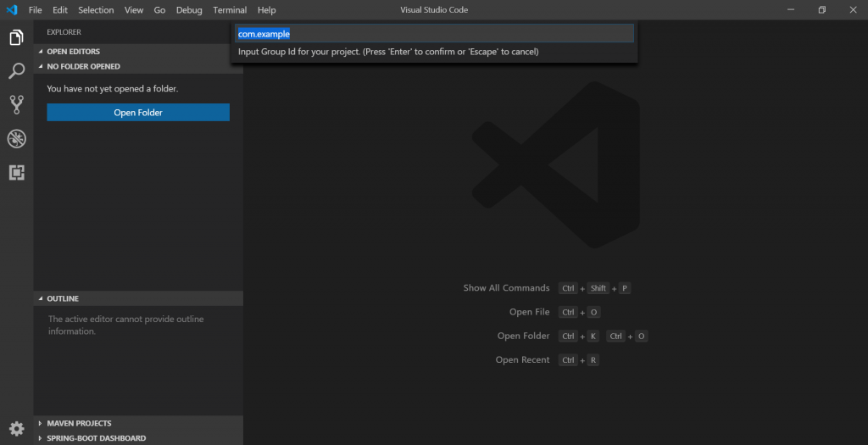Minimize the Visual Studio Code window
Viewport: 868px width, 445px height.
(791, 10)
